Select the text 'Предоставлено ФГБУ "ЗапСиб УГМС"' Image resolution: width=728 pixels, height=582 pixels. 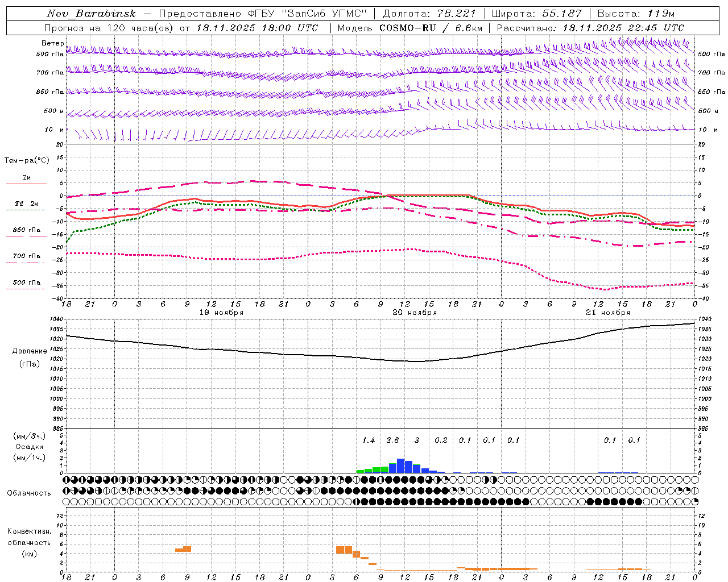(263, 14)
